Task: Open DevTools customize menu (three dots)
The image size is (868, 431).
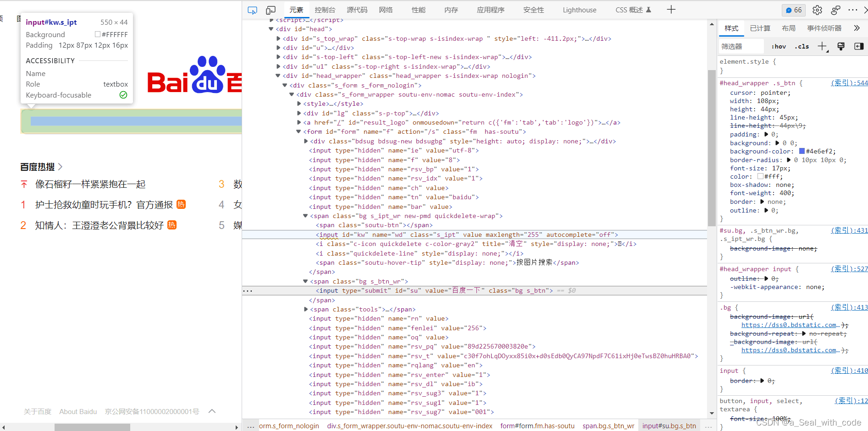Action: (853, 10)
